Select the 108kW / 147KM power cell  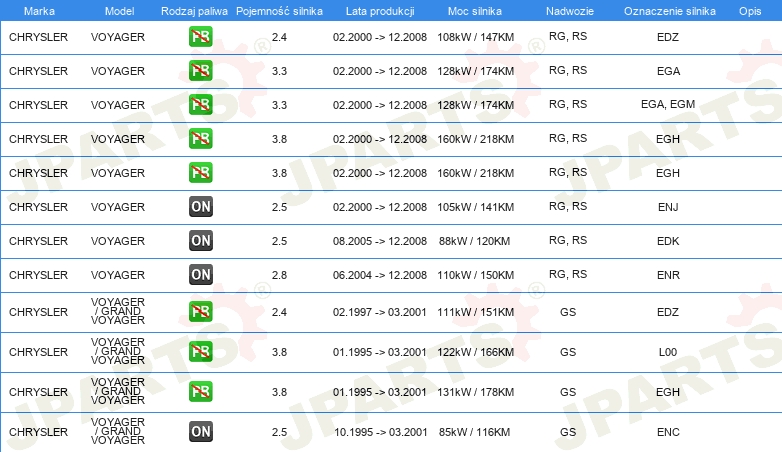coord(475,37)
